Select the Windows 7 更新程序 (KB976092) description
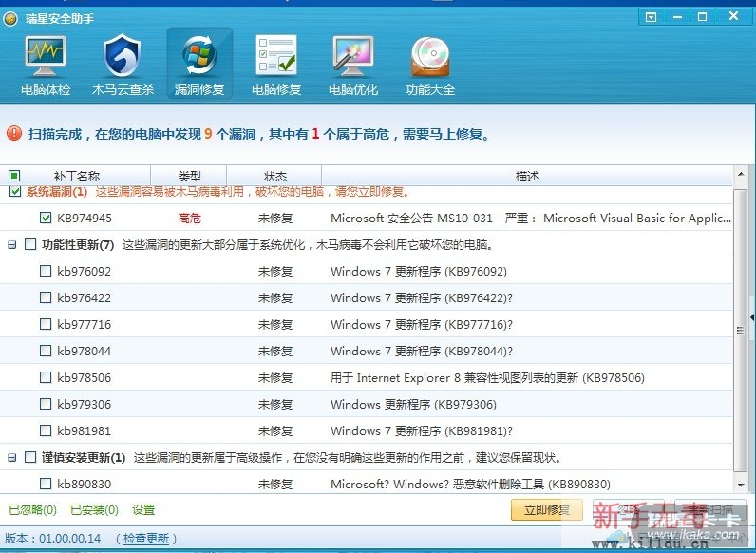The width and height of the screenshot is (756, 553). [x=419, y=271]
